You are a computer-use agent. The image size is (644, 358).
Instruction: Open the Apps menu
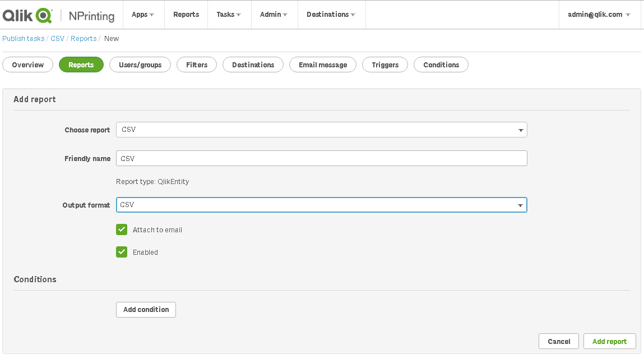pos(142,15)
